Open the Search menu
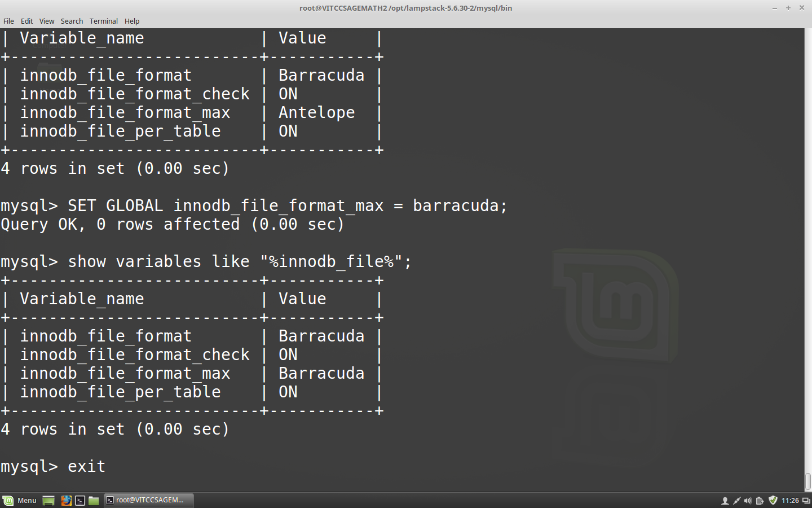Viewport: 812px width, 508px height. pos(72,21)
